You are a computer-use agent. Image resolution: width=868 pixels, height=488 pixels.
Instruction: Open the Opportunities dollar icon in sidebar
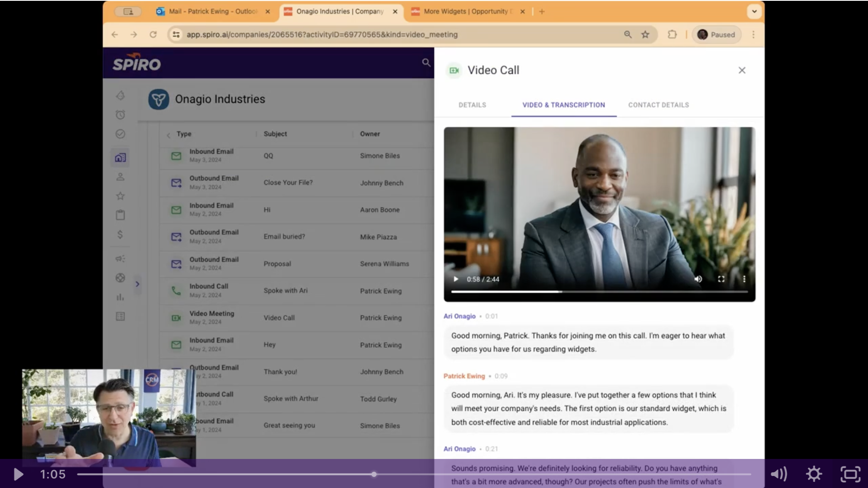pos(120,234)
